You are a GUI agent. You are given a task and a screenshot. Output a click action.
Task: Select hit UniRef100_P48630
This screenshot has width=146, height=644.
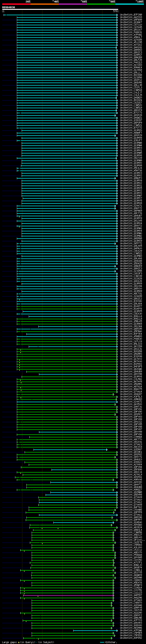pyautogui.click(x=131, y=339)
